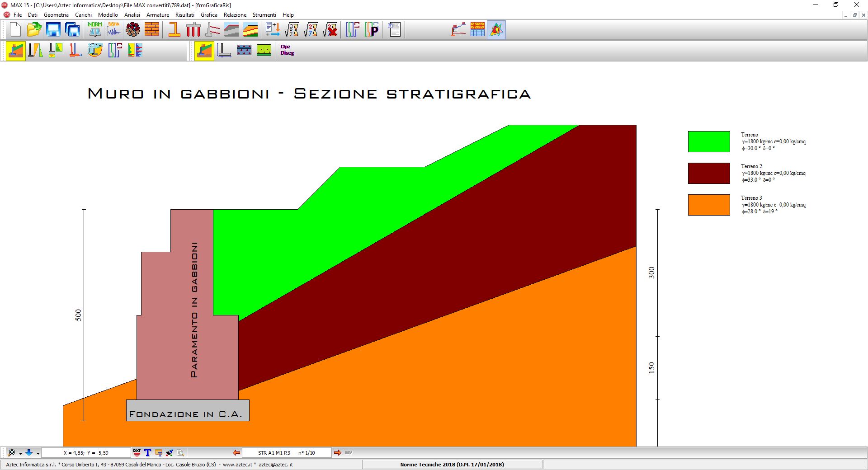Toggle the stratigraphic section view button
Screen dimensions: 868x470
click(x=204, y=50)
